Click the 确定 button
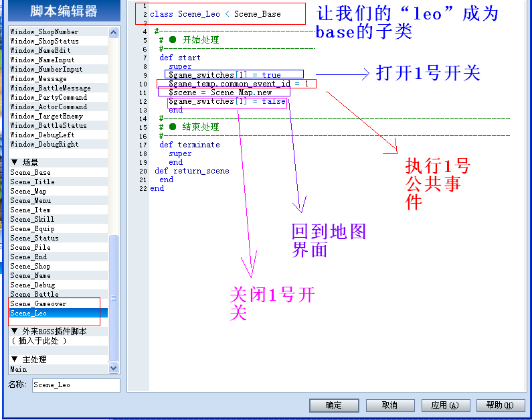Viewport: 532px width, 420px height. click(334, 405)
